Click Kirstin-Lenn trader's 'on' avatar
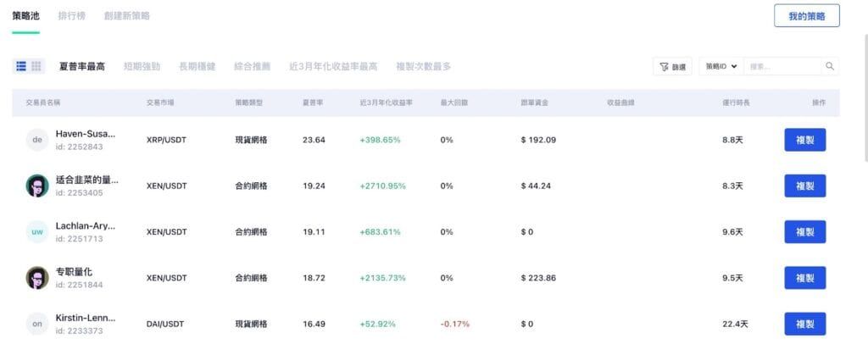868x355 pixels. (x=37, y=324)
